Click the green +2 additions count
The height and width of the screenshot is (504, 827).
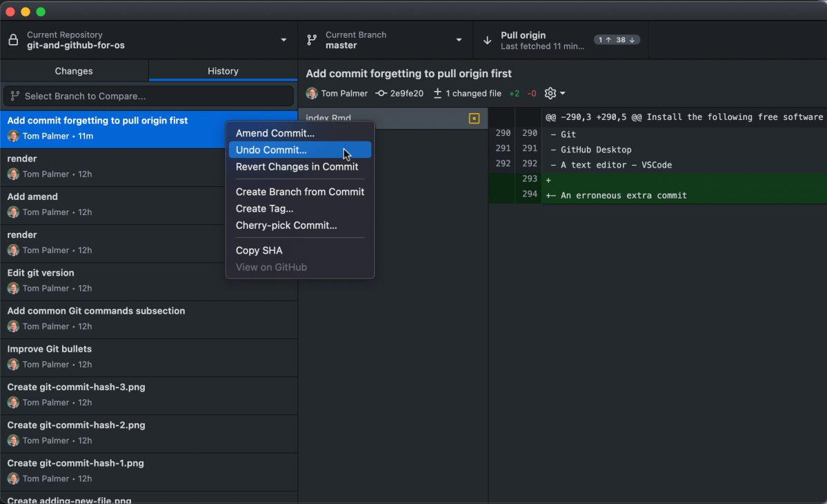click(515, 93)
